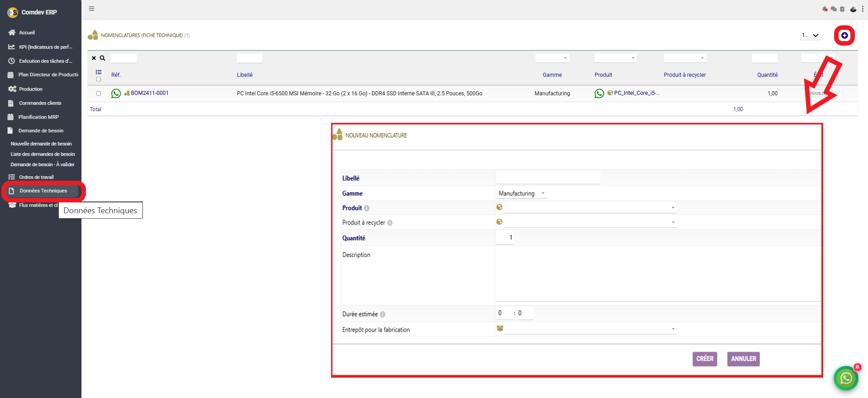868x398 pixels.
Task: Click the Produit à recycler info icon
Action: [390, 223]
